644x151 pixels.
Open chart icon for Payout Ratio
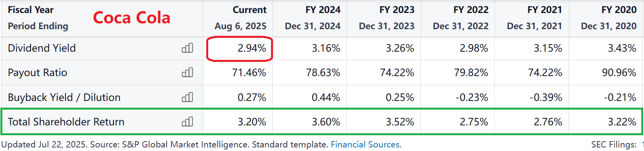[187, 73]
